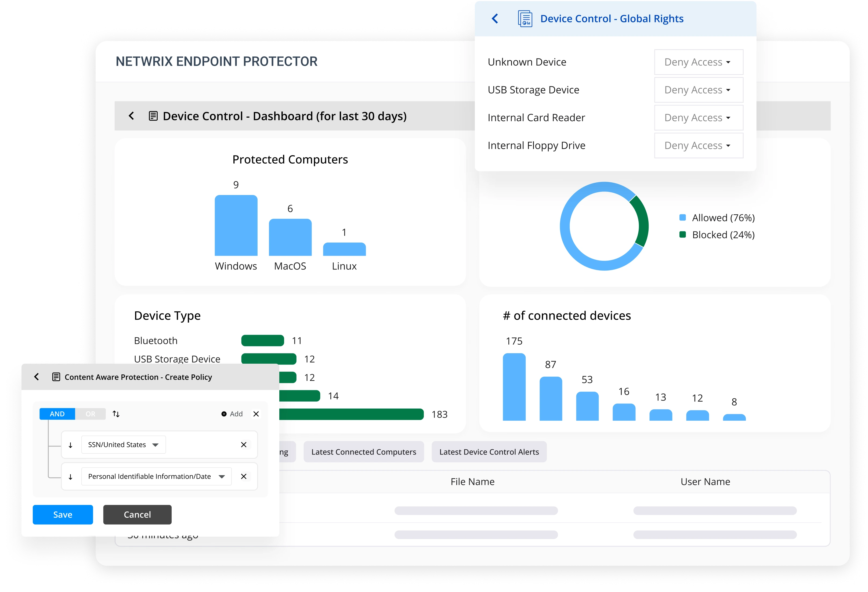Screen dimensions: 868x592
Task: Open the Personal Identifiable Information/Date dropdown
Action: [x=157, y=476]
